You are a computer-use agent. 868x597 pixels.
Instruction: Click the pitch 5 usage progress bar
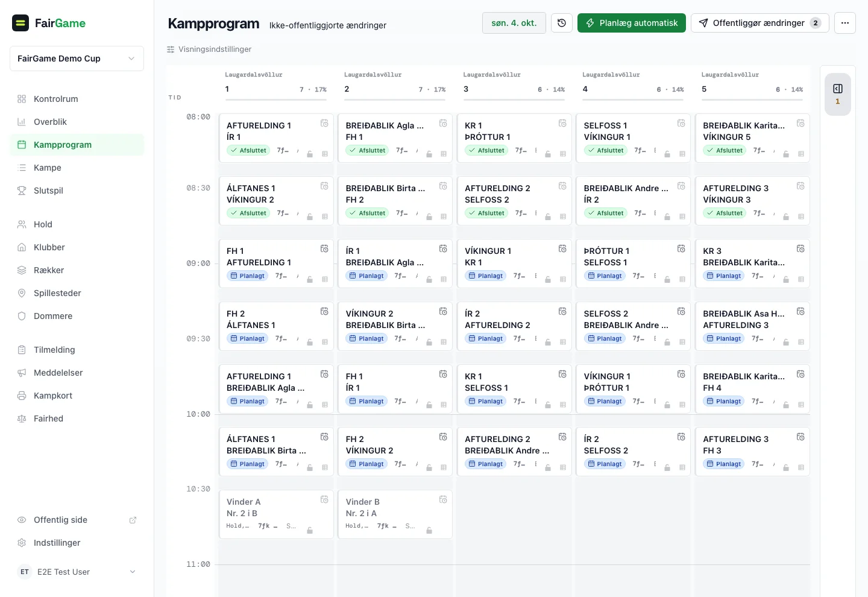click(752, 99)
